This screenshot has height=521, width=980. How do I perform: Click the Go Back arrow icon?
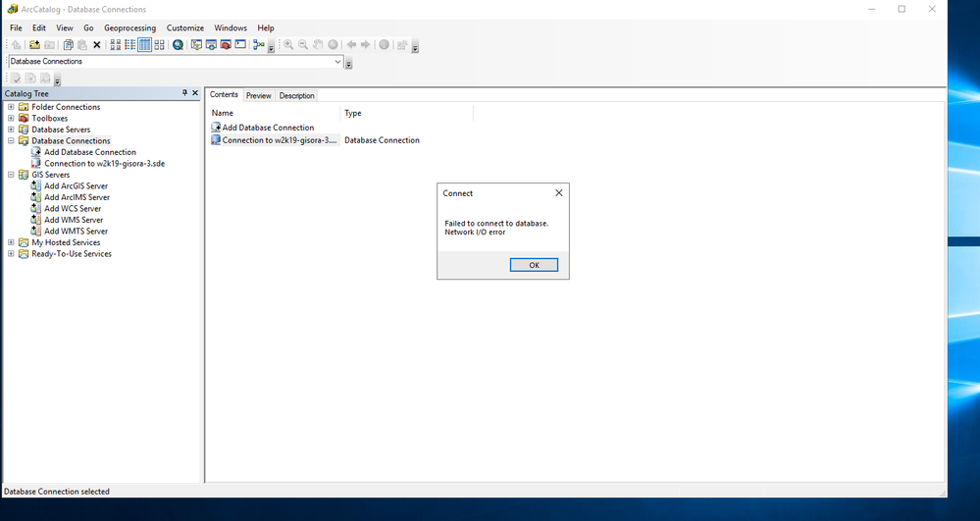point(351,44)
